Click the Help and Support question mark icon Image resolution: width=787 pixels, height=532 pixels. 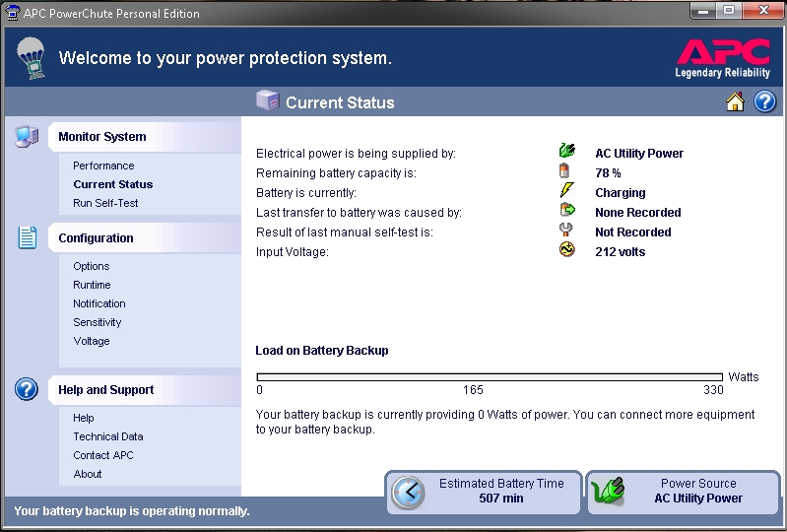pyautogui.click(x=26, y=389)
